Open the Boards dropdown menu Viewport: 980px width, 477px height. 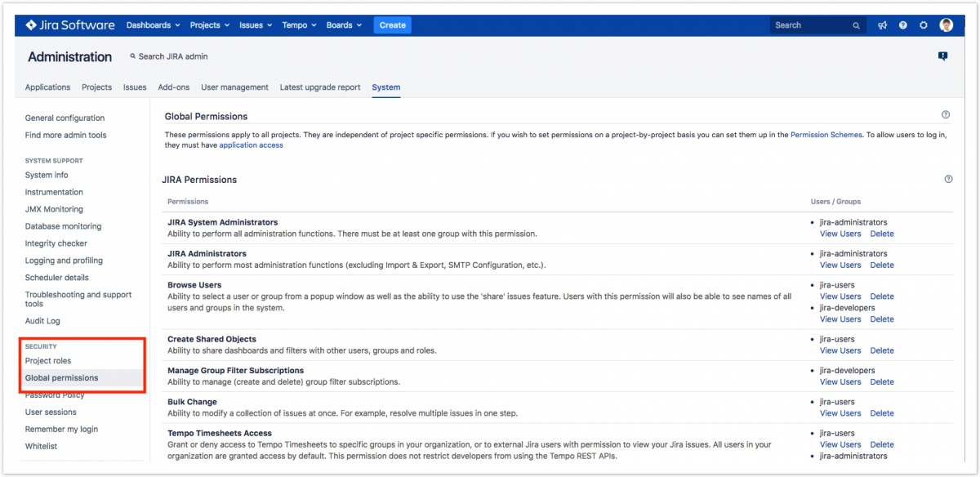tap(344, 25)
